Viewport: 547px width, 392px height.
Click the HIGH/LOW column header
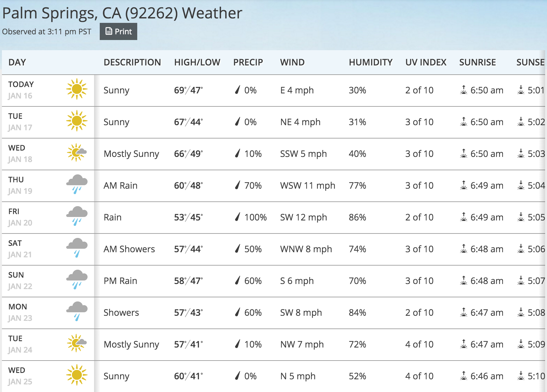pyautogui.click(x=197, y=62)
